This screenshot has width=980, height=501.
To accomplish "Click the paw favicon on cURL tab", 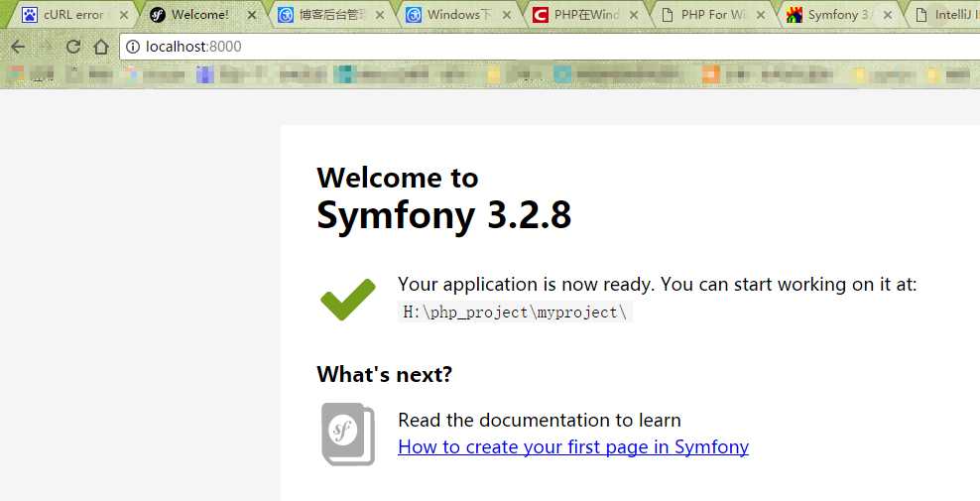I will pos(30,15).
